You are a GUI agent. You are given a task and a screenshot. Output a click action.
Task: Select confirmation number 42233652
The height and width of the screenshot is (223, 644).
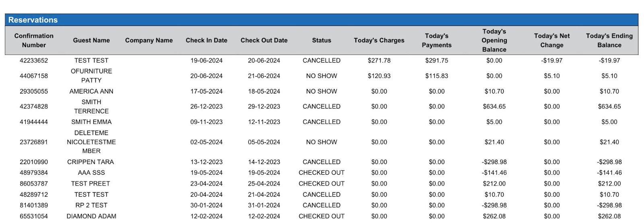pyautogui.click(x=34, y=60)
